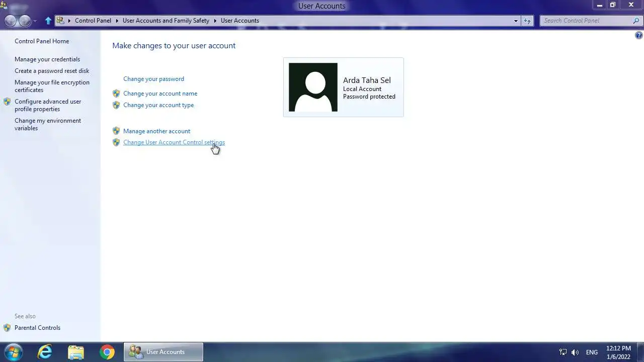
Task: Click Manage another account link
Action: [156, 131]
